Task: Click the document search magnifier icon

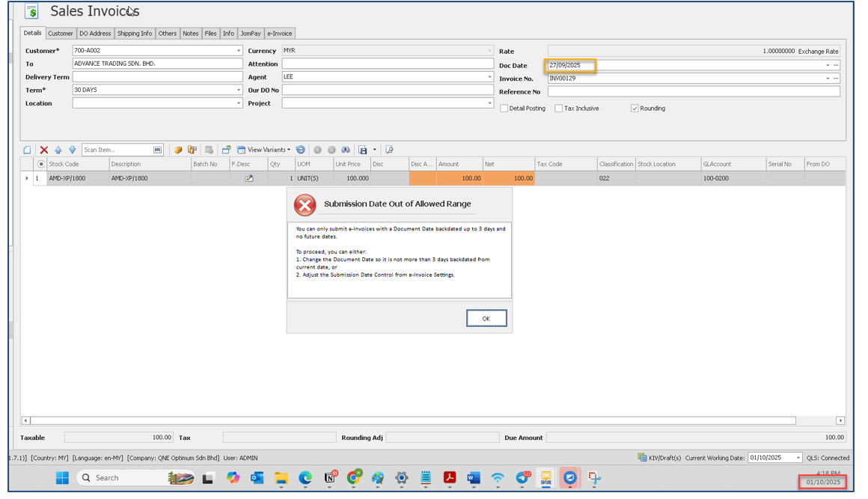Action: (x=389, y=150)
